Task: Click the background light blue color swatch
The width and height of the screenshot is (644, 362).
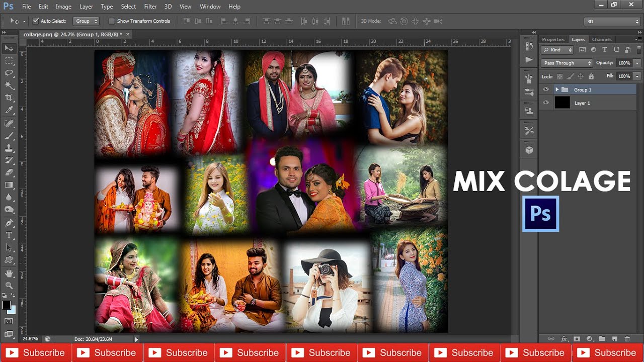Action: [x=12, y=310]
